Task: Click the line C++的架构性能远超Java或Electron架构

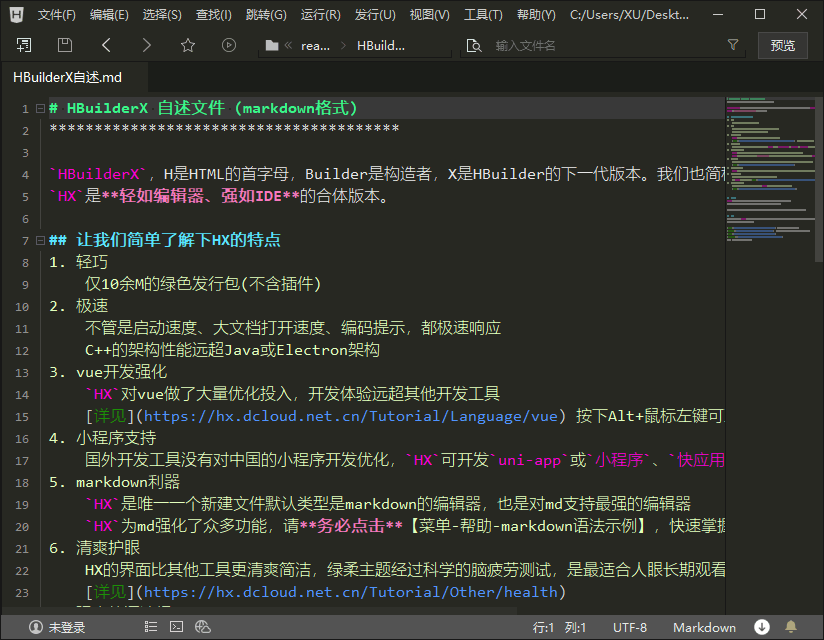Action: click(232, 350)
